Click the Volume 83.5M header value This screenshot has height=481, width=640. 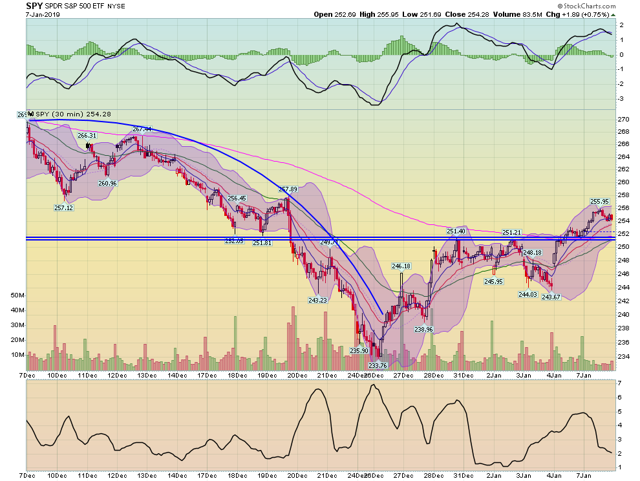click(517, 14)
